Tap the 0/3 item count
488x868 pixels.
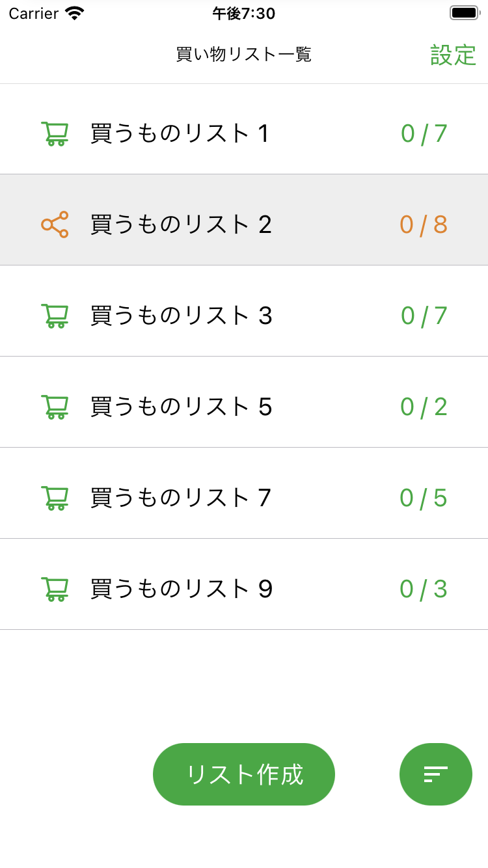tap(424, 589)
